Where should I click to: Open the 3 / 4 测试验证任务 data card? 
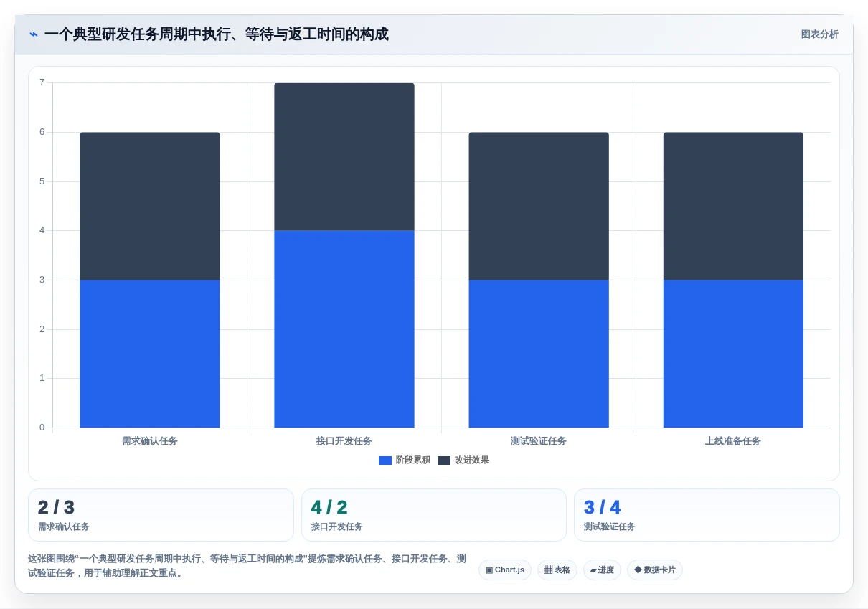[x=707, y=515]
